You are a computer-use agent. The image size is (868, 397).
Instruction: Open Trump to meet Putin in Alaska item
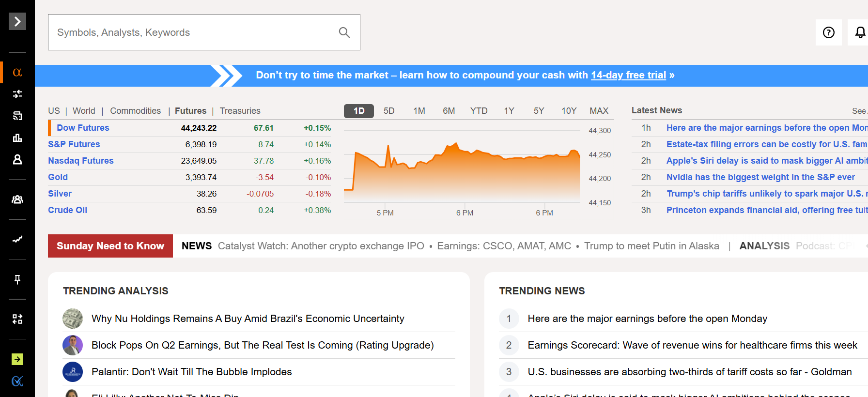(651, 246)
